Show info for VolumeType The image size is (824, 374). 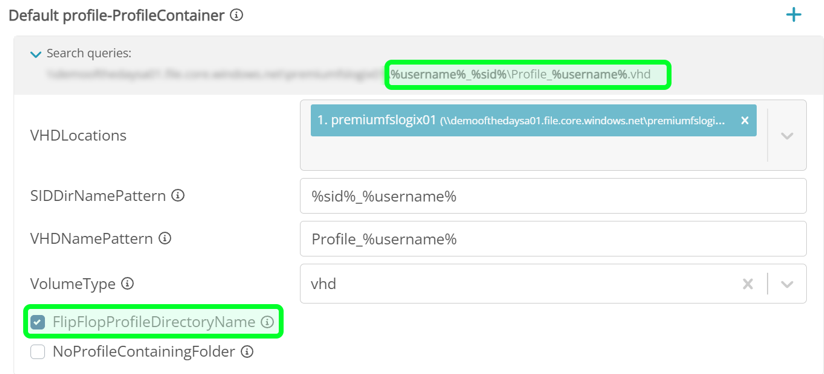pyautogui.click(x=127, y=284)
